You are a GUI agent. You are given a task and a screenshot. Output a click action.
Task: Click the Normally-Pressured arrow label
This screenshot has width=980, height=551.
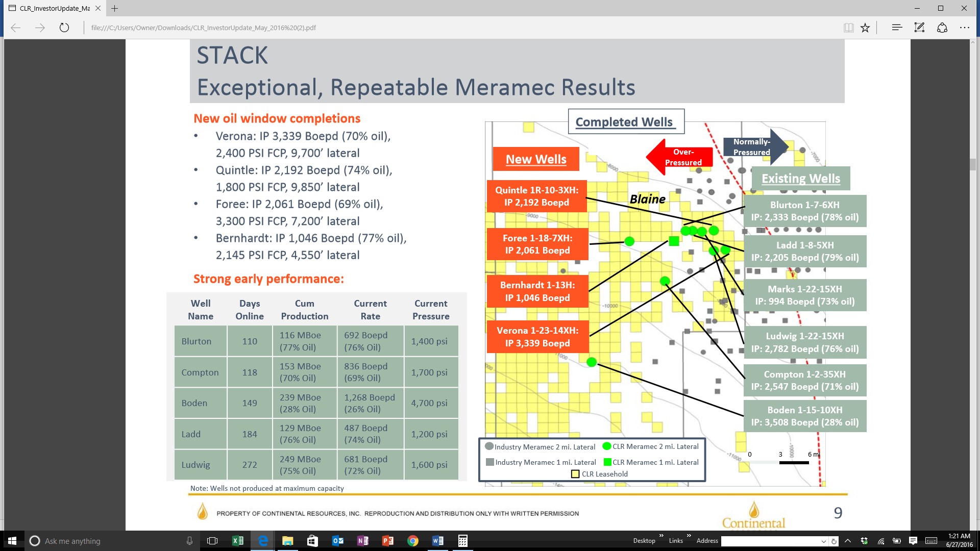coord(755,147)
